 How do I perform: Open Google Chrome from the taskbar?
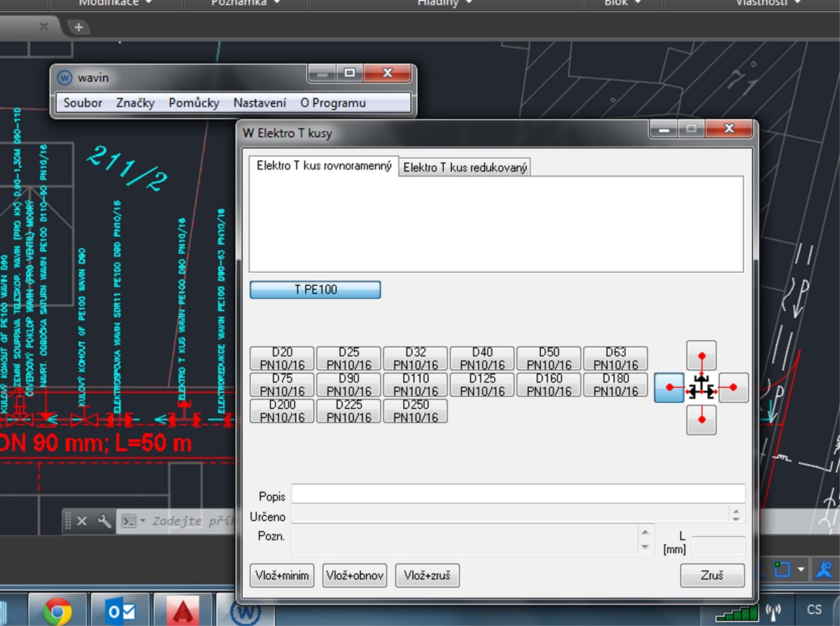(x=57, y=611)
